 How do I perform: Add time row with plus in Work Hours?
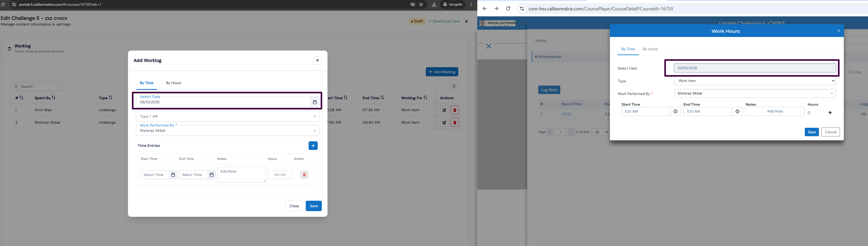point(830,113)
